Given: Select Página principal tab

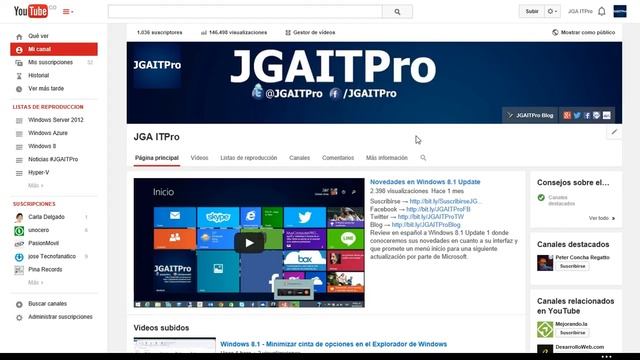Looking at the screenshot, I should tap(157, 158).
